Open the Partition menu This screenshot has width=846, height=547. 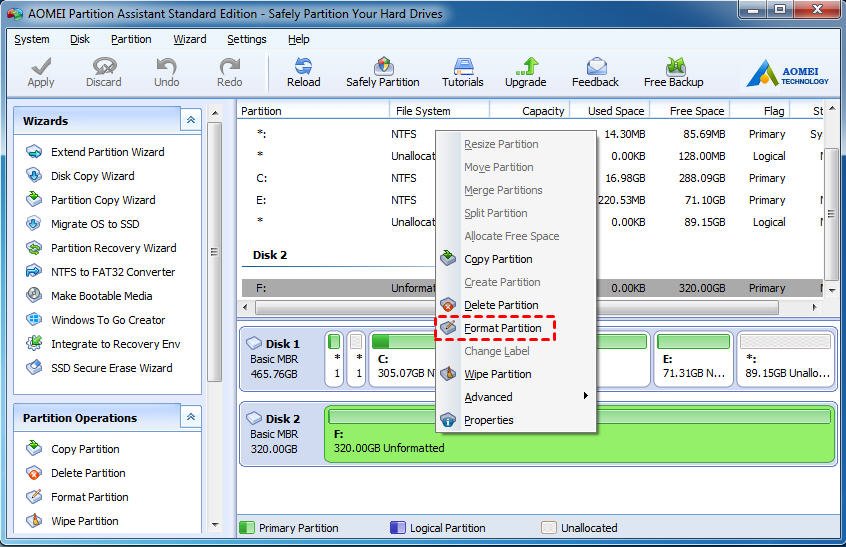131,39
